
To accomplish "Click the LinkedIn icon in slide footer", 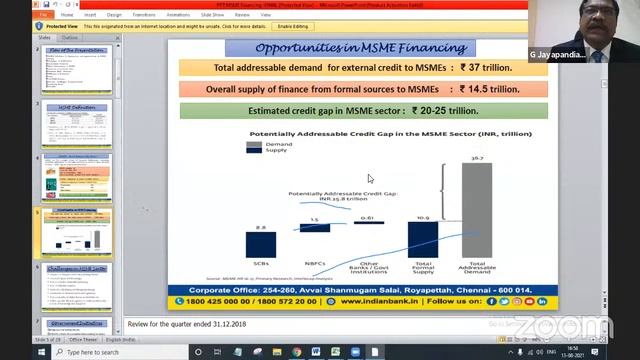I will pos(542,301).
